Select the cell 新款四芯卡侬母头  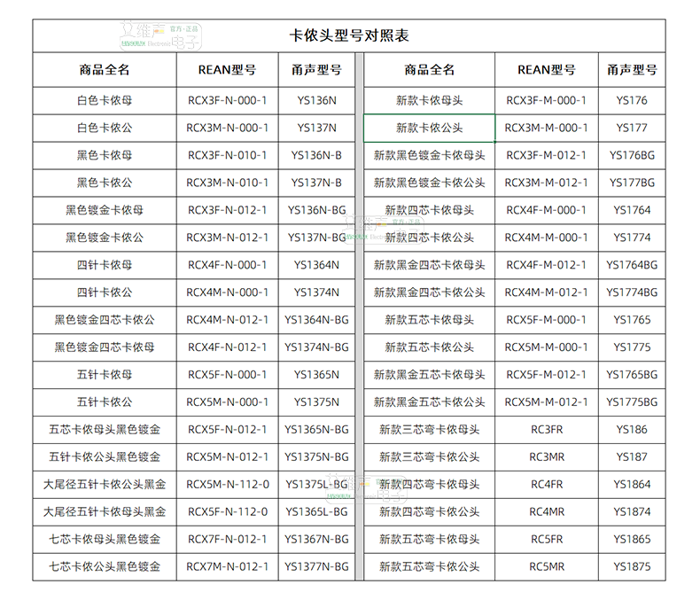430,210
